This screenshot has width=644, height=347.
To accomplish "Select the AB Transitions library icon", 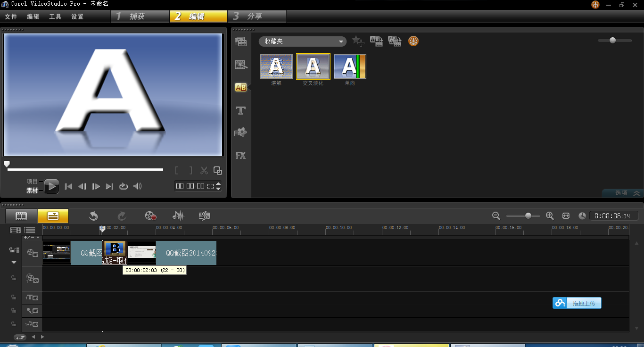I will tap(241, 87).
